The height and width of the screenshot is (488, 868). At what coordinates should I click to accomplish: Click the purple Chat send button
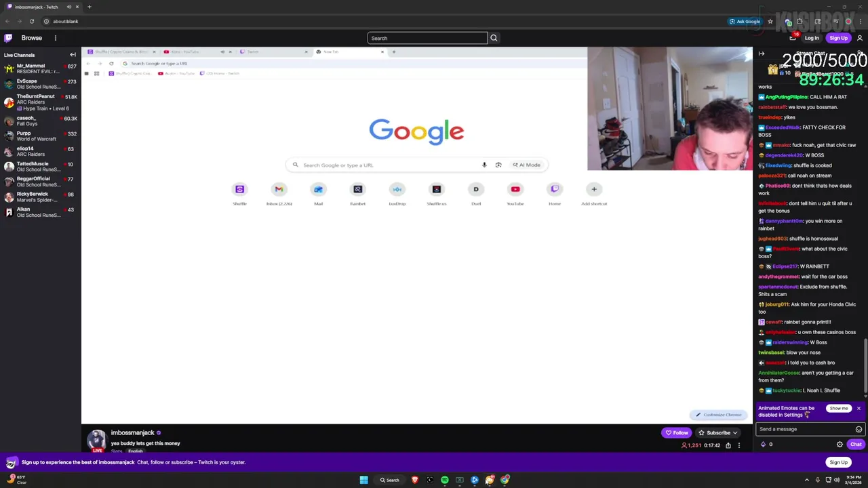click(x=856, y=445)
